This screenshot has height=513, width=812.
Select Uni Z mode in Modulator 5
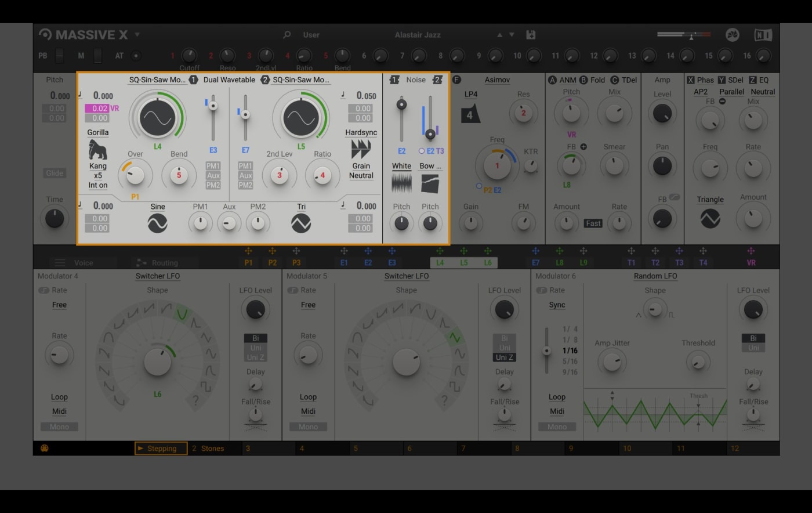(505, 357)
